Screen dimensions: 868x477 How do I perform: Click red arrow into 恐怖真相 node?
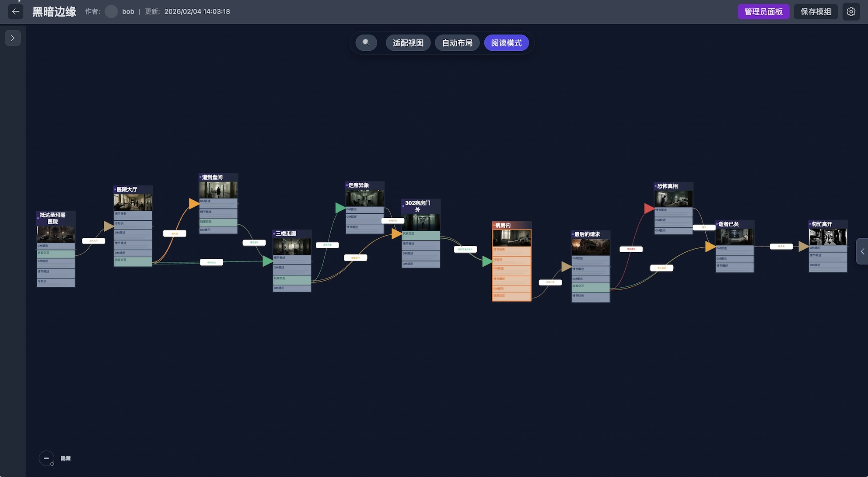649,209
